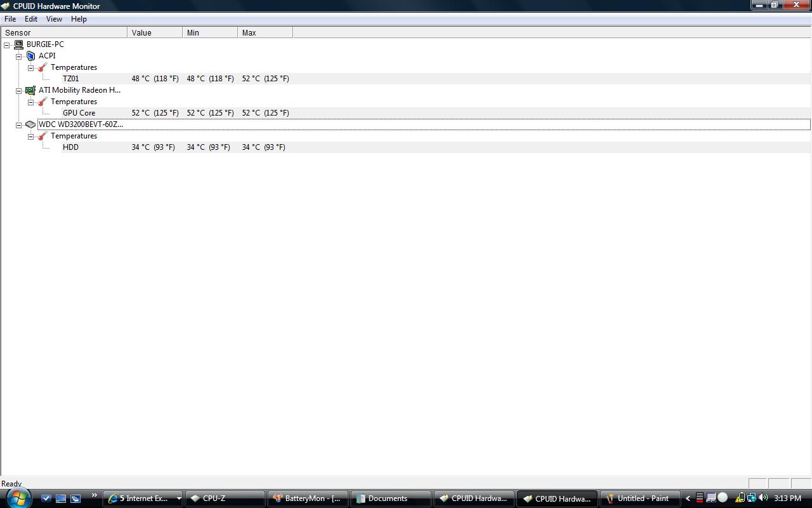Screen dimensions: 812x508
Task: Restore down the Hardware Monitor window
Action: click(775, 5)
